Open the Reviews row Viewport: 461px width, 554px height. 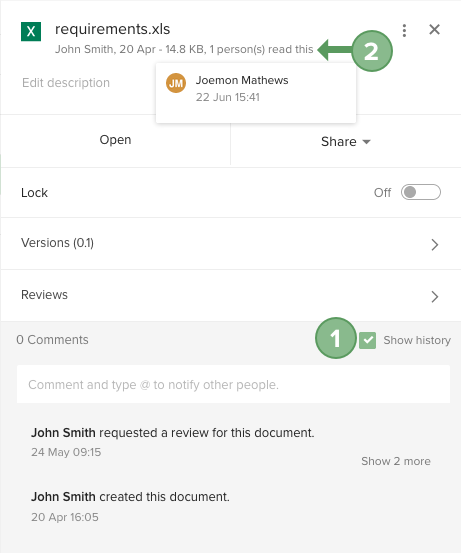pyautogui.click(x=230, y=295)
